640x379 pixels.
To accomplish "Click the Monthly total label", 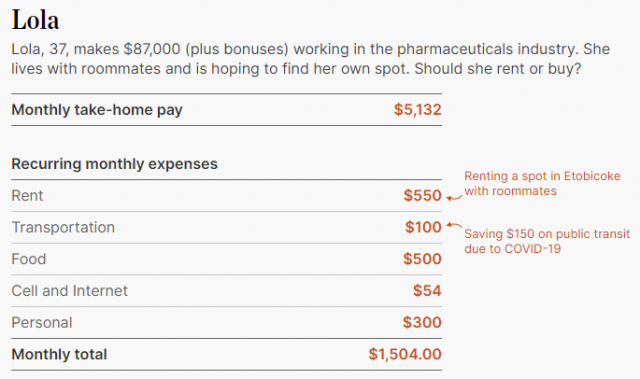I will [x=59, y=355].
